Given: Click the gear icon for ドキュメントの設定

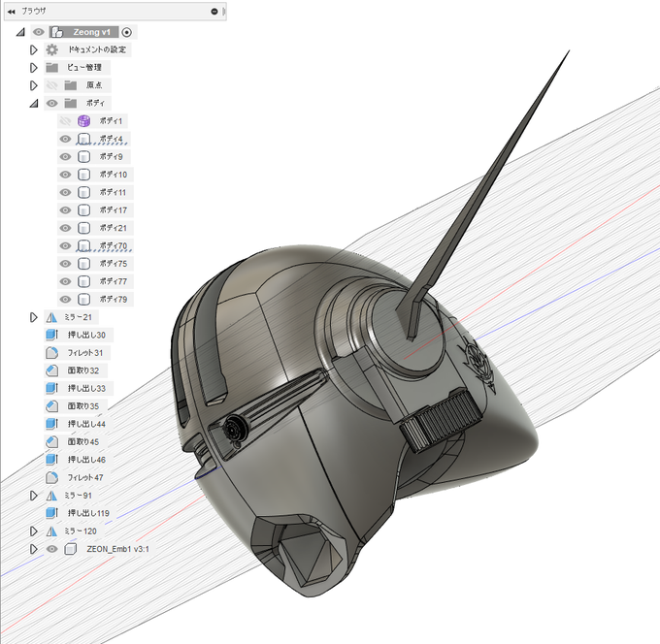Looking at the screenshot, I should click(x=51, y=49).
